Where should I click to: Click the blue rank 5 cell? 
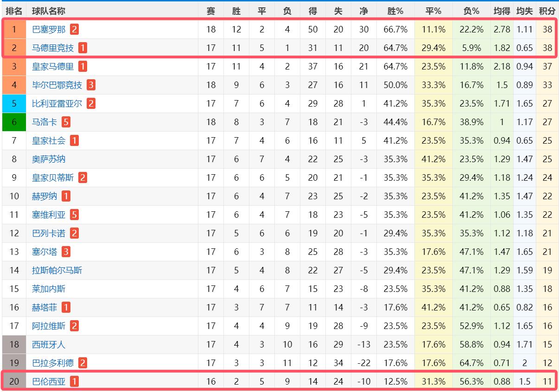(x=14, y=103)
